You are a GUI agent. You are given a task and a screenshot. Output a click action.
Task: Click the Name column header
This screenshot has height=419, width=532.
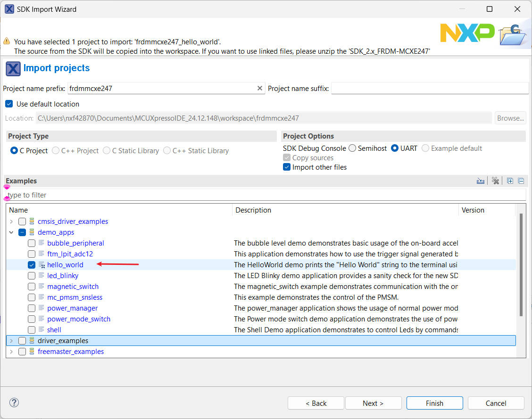point(118,210)
